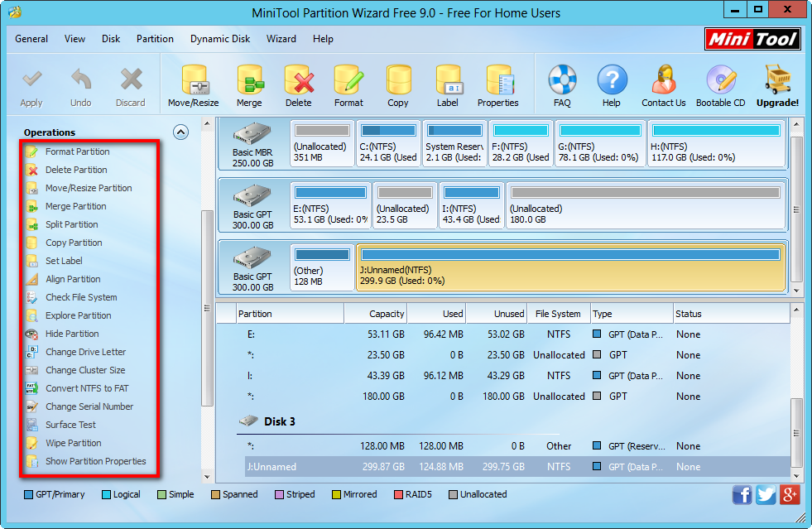This screenshot has height=529, width=812.
Task: Click Wipe Partition operation
Action: click(73, 442)
